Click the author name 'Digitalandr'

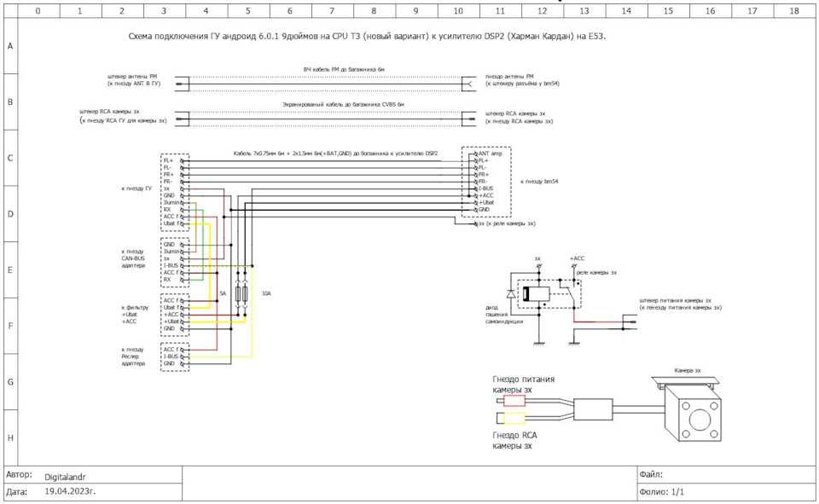[x=65, y=477]
